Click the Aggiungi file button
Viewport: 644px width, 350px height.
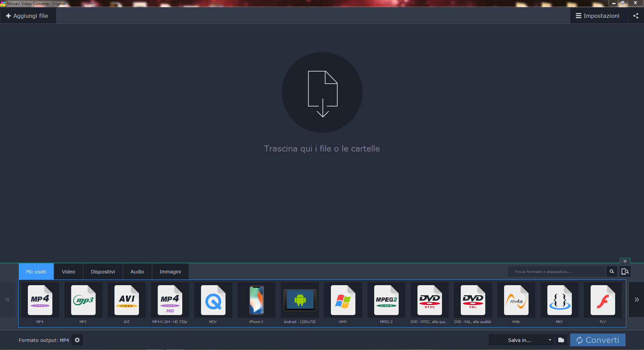point(28,15)
